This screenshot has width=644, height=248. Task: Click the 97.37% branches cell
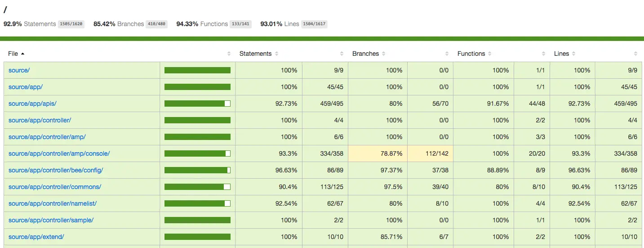coord(378,170)
